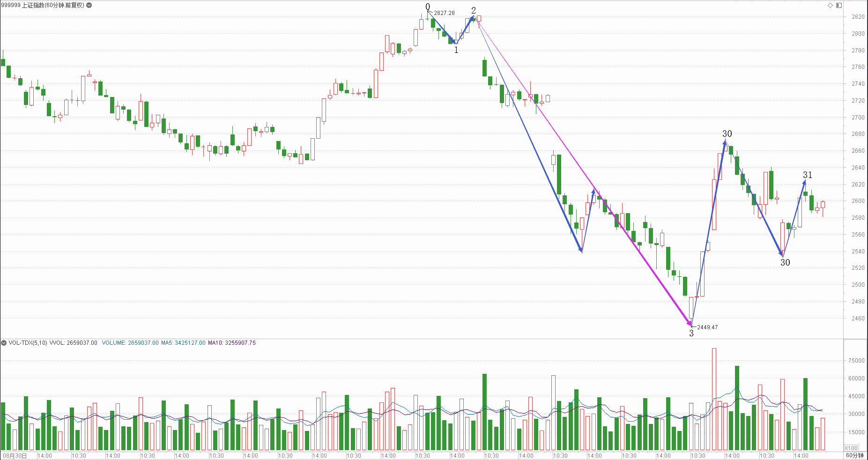Viewport: 868px width, 460px height.
Task: Expand the VOL-TDX indicator dropdown arrow
Action: pos(4,343)
